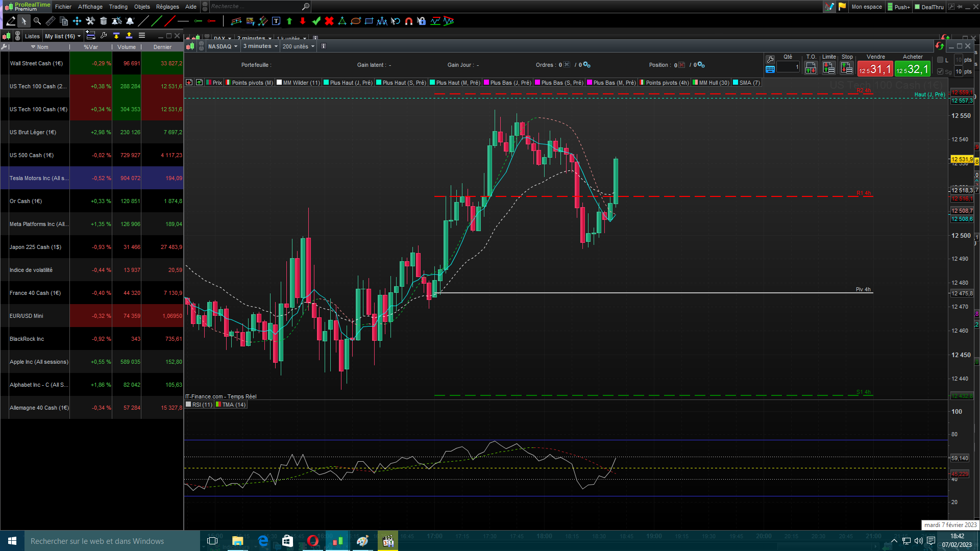
Task: Enable the L limit checkbox
Action: [x=940, y=60]
